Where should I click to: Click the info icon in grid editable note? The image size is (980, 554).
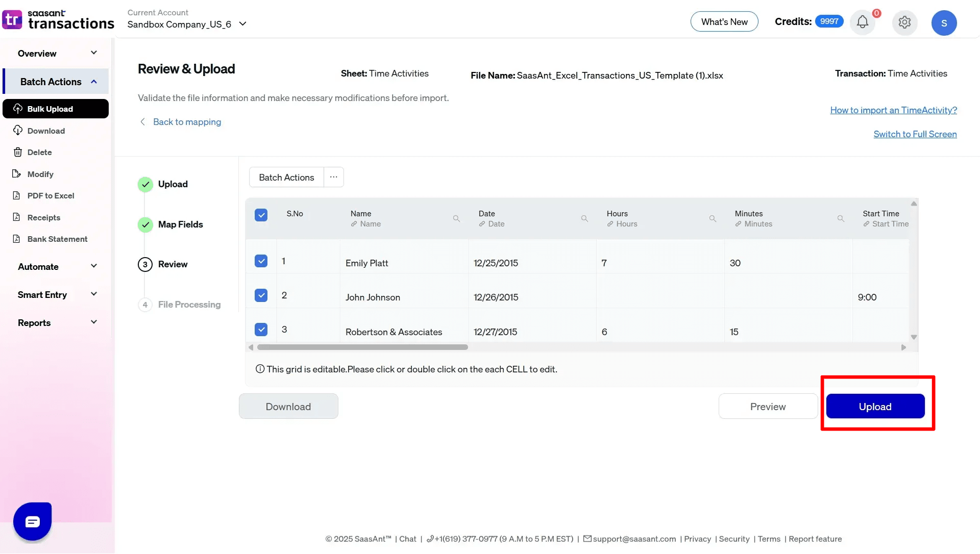click(260, 369)
